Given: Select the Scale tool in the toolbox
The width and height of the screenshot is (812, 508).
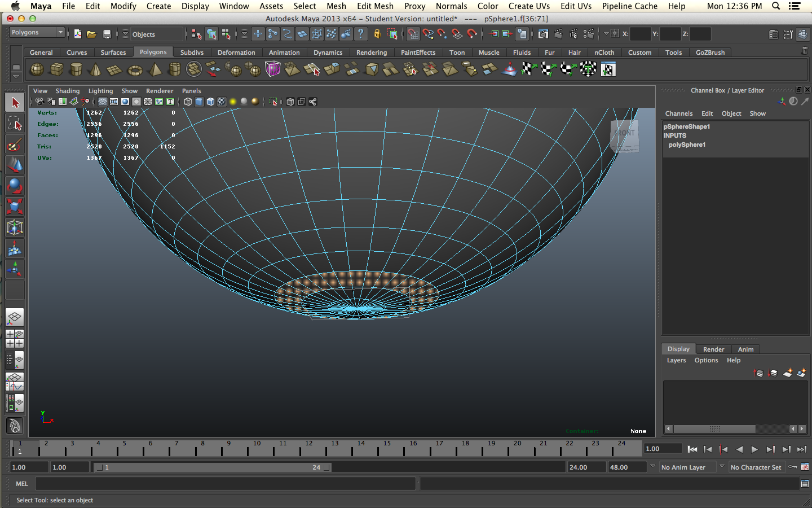Looking at the screenshot, I should (15, 207).
